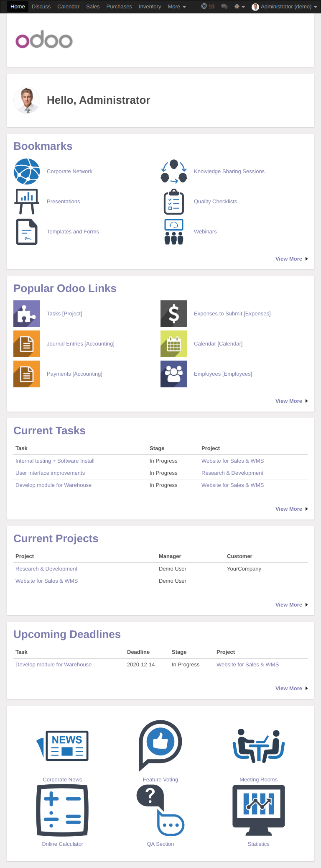
Task: Click the Odoo logo
Action: 44,40
